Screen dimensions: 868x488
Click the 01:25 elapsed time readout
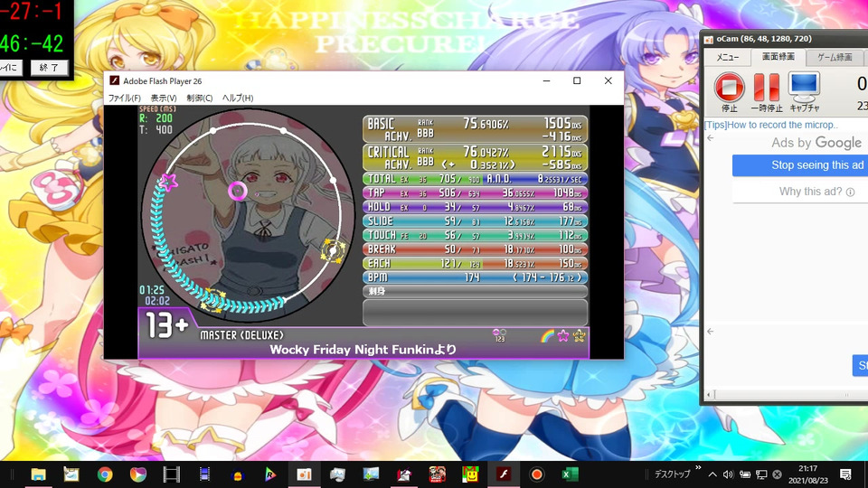click(152, 290)
